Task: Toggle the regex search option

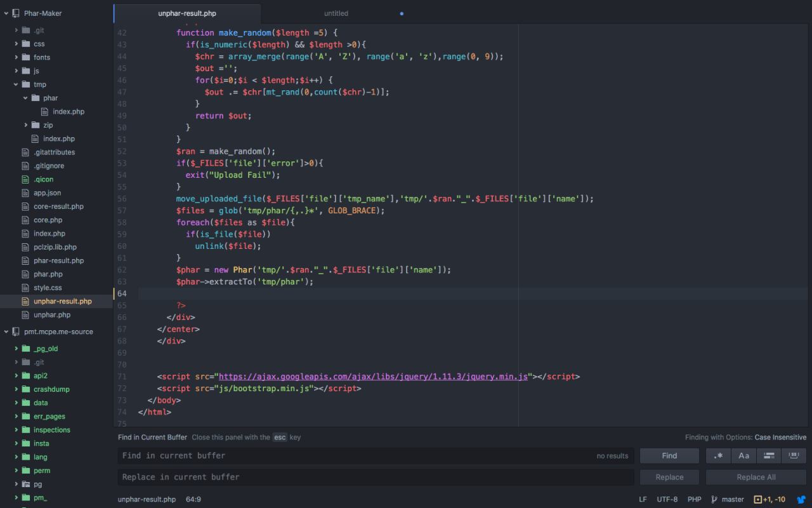Action: tap(718, 456)
